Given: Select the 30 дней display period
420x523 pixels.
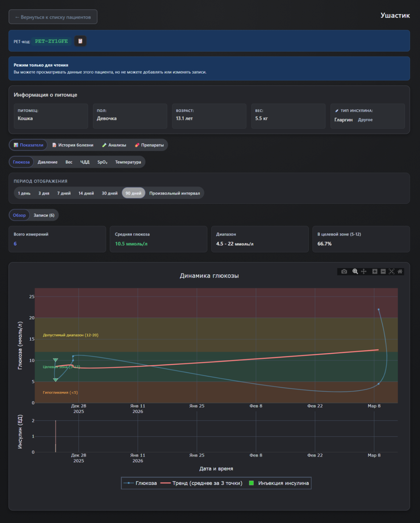Looking at the screenshot, I should click(110, 193).
